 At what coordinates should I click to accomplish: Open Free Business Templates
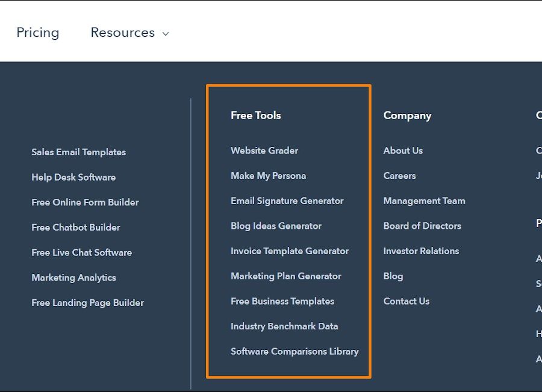[x=282, y=301]
